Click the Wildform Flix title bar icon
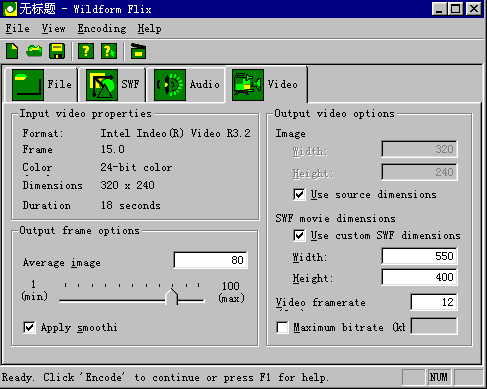This screenshot has height=389, width=487. [x=10, y=9]
